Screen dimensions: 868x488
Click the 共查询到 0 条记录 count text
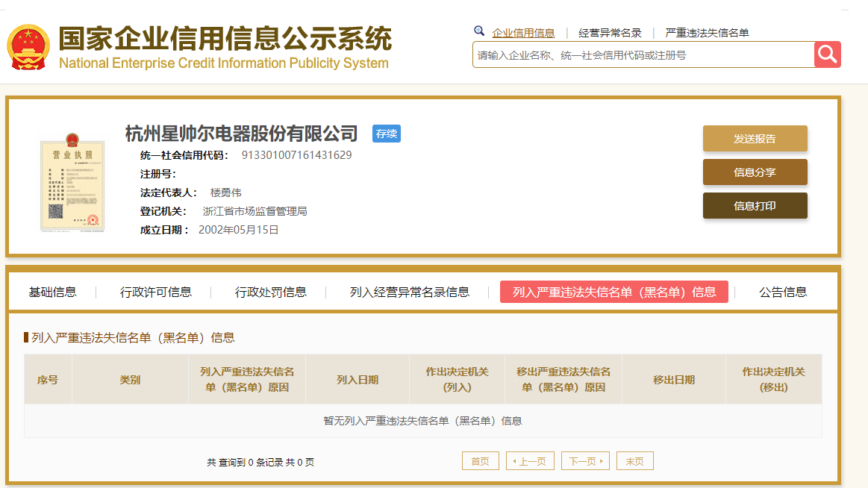(260, 462)
